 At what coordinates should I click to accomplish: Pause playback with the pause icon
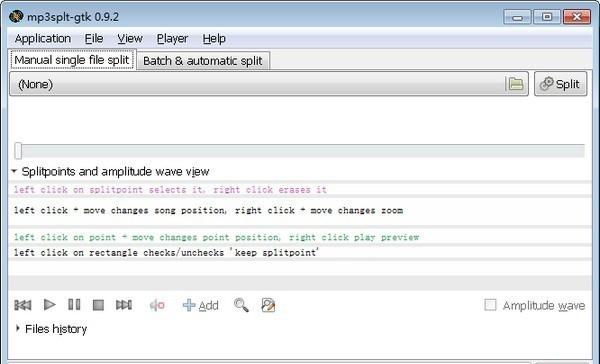point(74,305)
